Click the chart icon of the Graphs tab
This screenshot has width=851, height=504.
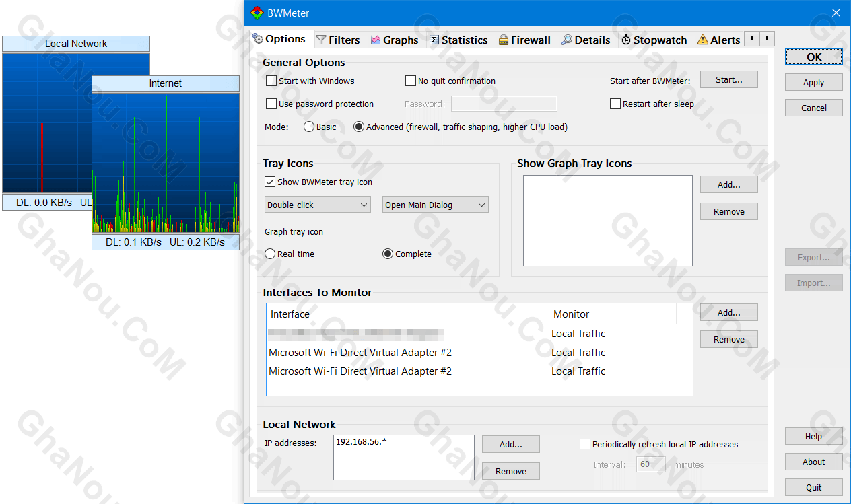coord(376,40)
